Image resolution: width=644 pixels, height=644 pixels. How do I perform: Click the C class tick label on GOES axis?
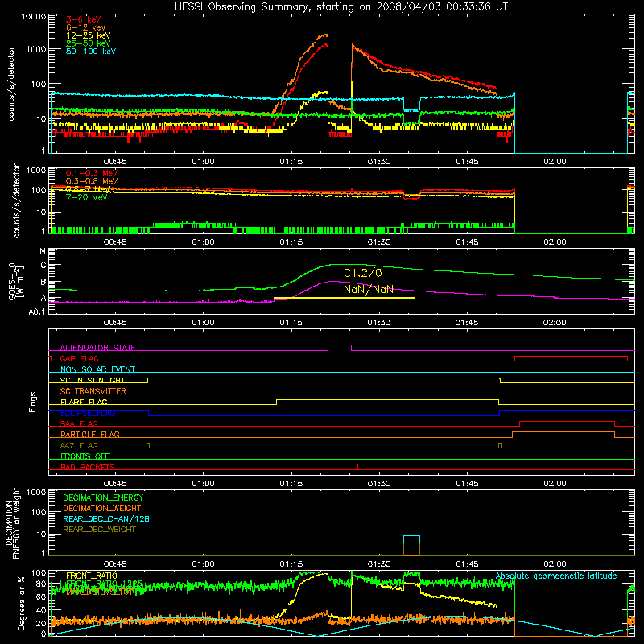click(x=43, y=266)
